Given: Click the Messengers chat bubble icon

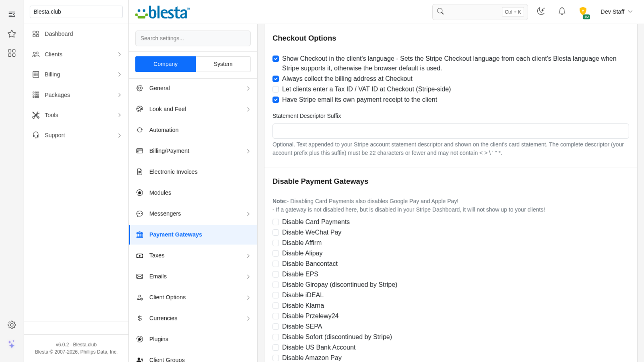Looking at the screenshot, I should point(140,214).
